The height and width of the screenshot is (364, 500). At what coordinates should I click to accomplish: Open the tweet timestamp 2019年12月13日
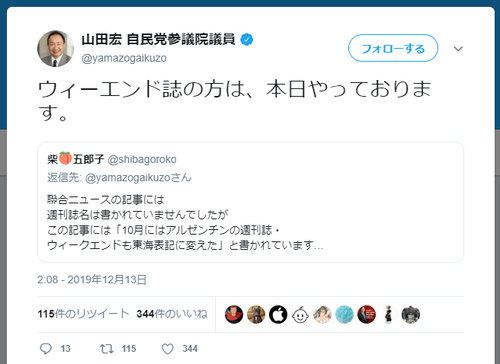coord(92,279)
